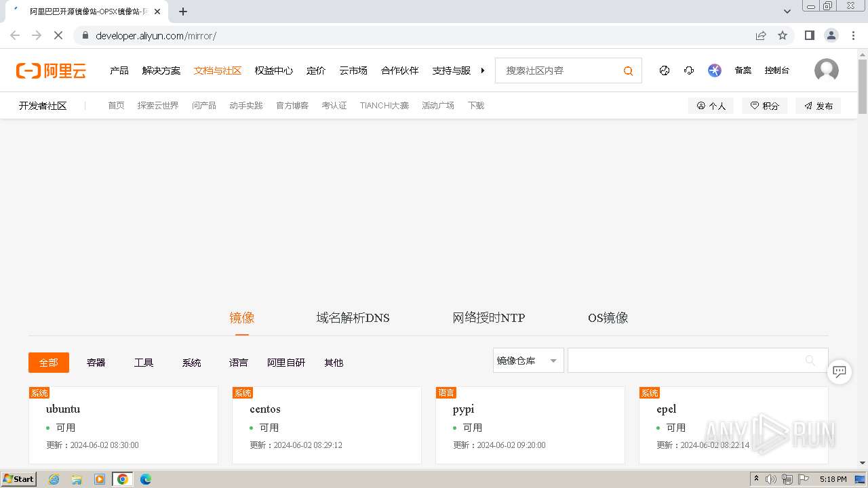
Task: Filter mirrors by 其他
Action: 334,363
